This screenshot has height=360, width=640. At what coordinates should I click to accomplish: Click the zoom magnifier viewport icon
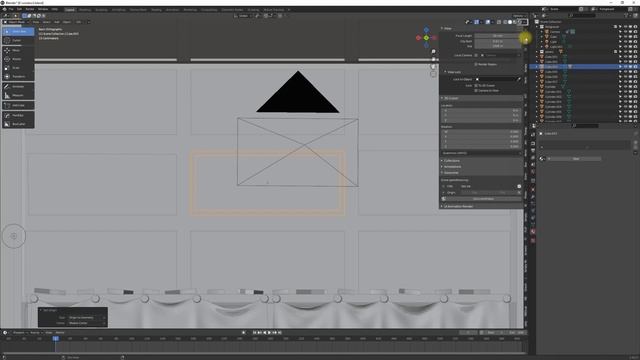tap(433, 52)
